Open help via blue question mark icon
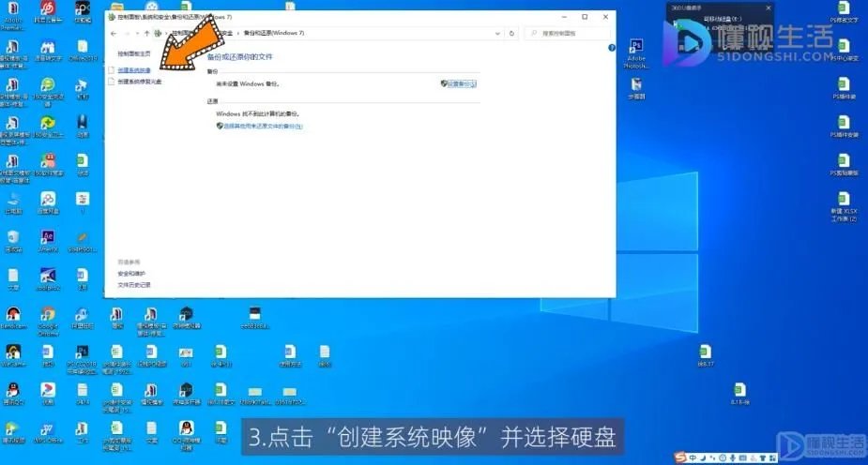The height and width of the screenshot is (465, 868). pyautogui.click(x=612, y=48)
